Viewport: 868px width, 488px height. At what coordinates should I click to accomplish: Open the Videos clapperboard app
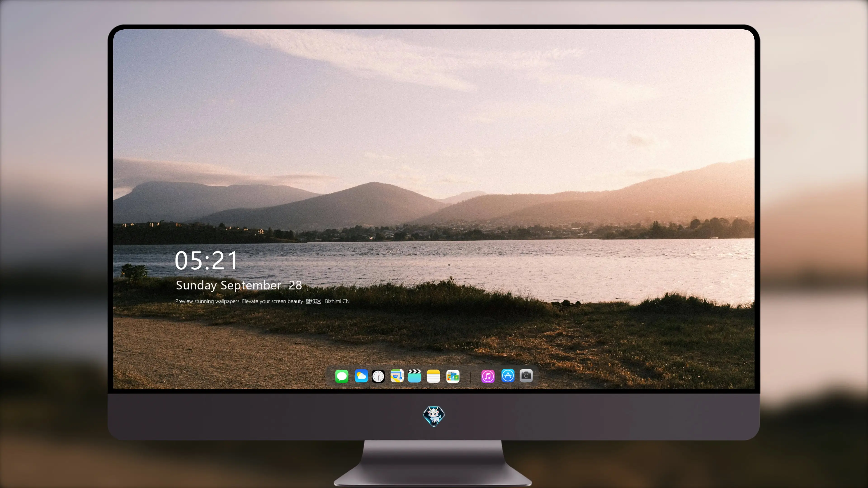pos(415,376)
